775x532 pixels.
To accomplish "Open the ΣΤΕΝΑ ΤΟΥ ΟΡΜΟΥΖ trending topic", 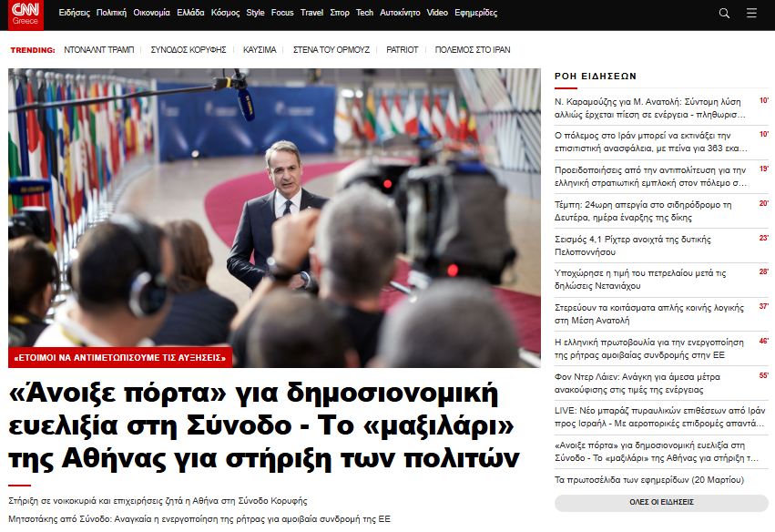I will pos(331,50).
